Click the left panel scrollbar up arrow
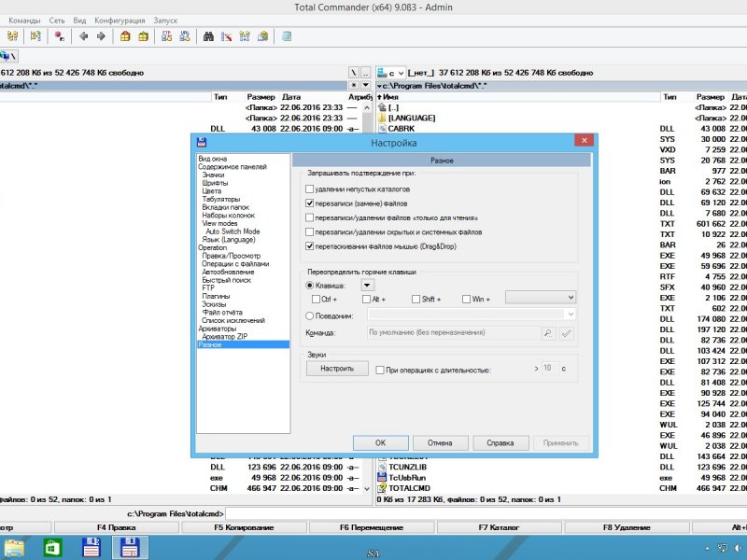 click(x=366, y=108)
